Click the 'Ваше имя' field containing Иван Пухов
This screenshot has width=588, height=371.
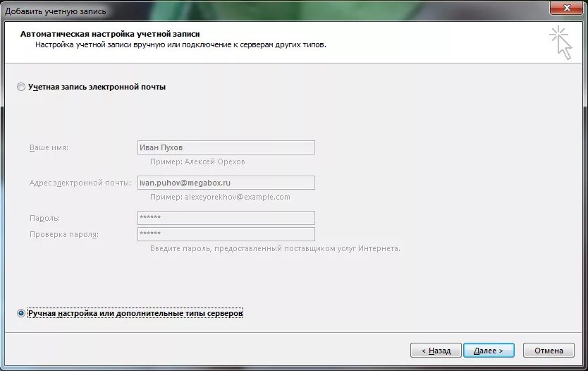(x=226, y=147)
